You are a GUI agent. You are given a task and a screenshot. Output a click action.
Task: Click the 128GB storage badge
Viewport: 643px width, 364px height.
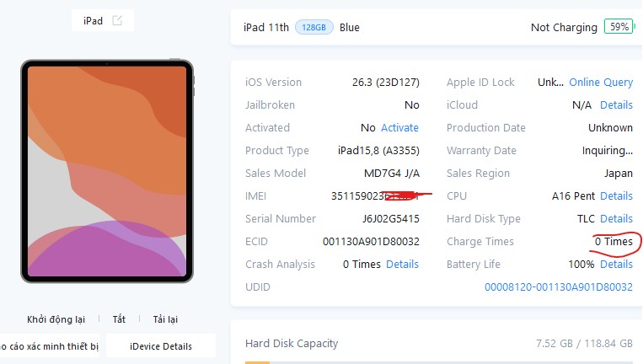pyautogui.click(x=314, y=28)
